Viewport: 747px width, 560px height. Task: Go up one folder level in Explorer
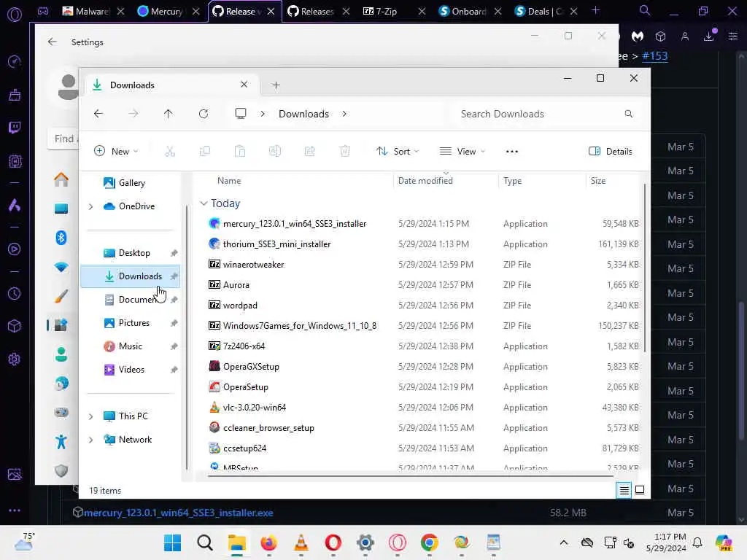169,114
